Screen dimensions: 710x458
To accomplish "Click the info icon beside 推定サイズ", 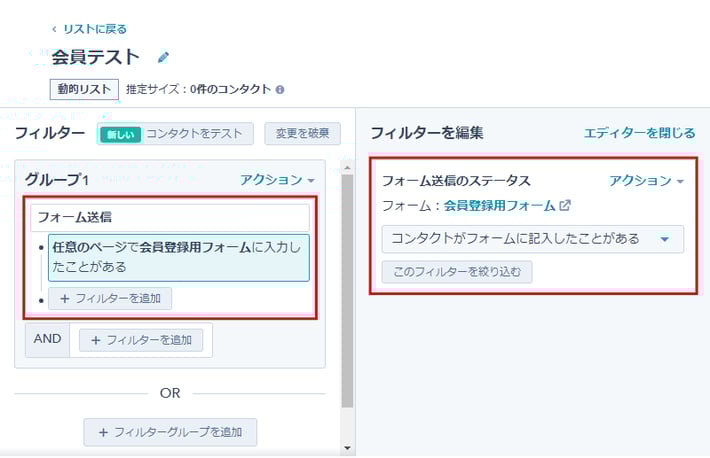I will (280, 90).
